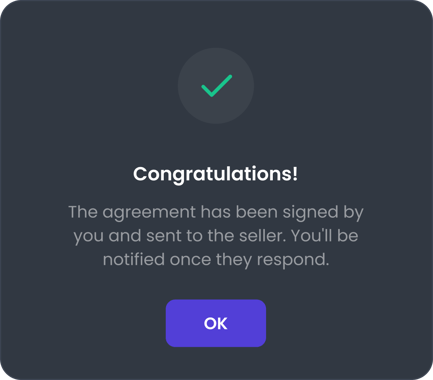The image size is (433, 380).
Task: Click the line 'notified once they respond.'
Action: click(216, 260)
